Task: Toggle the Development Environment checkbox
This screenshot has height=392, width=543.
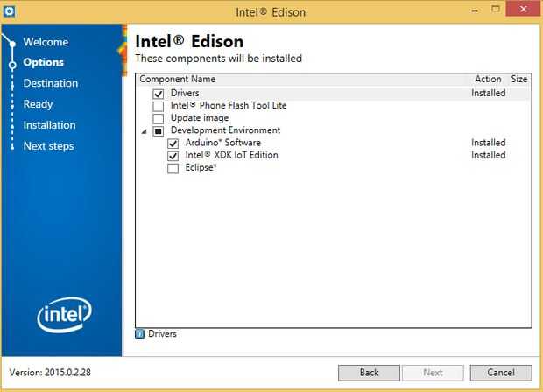Action: [159, 131]
